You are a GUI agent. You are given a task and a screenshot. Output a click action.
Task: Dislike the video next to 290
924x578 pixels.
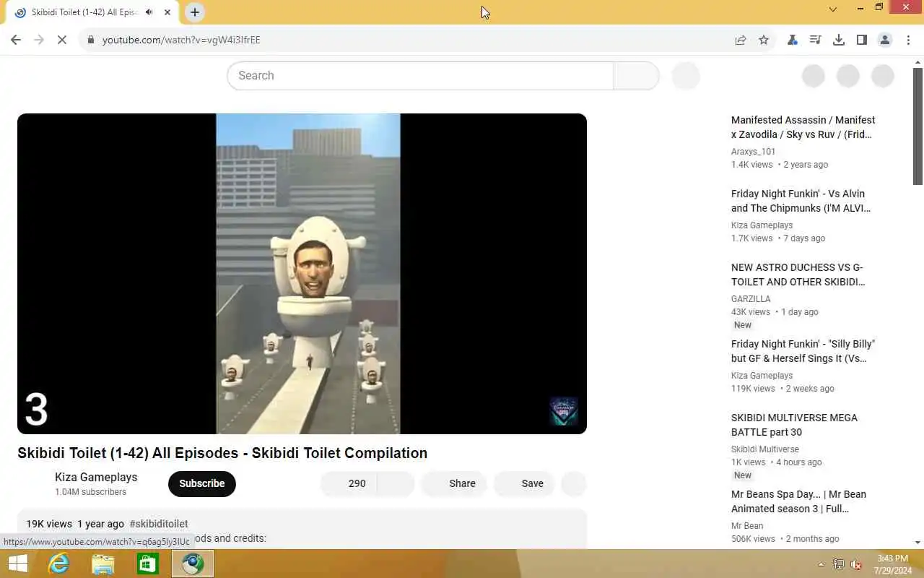tap(396, 483)
